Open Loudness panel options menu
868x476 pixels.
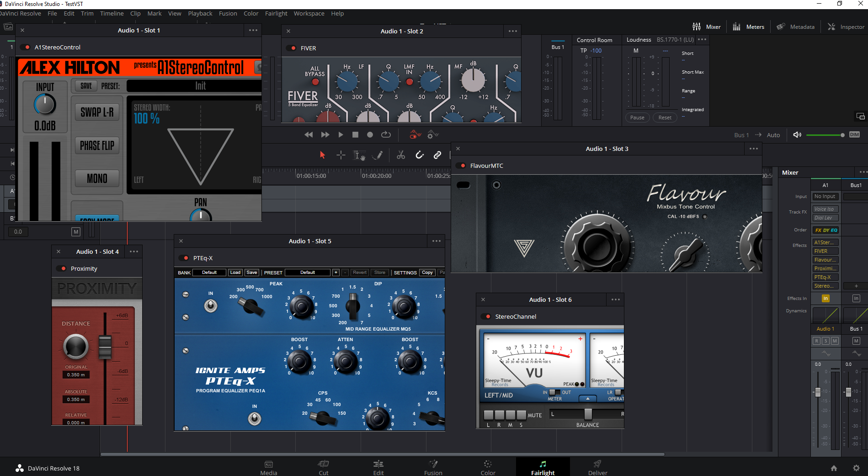coord(703,39)
